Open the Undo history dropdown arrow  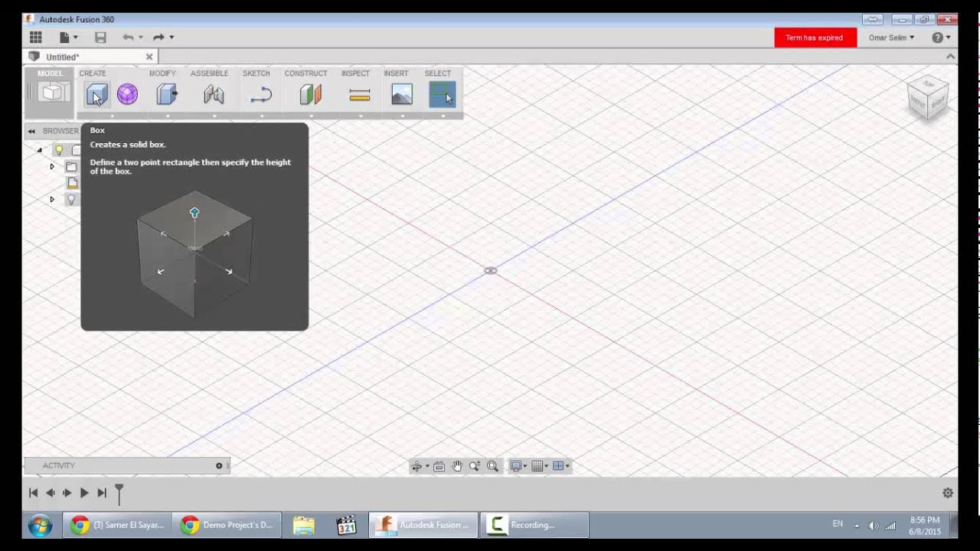tap(141, 37)
